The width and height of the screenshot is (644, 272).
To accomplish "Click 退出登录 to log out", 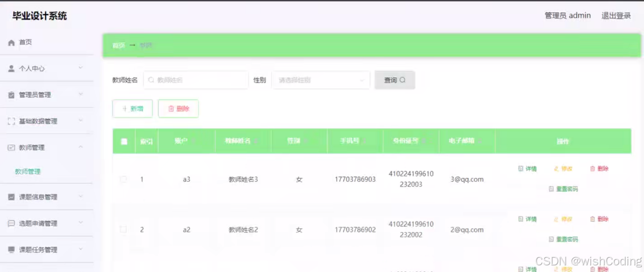I will point(616,16).
